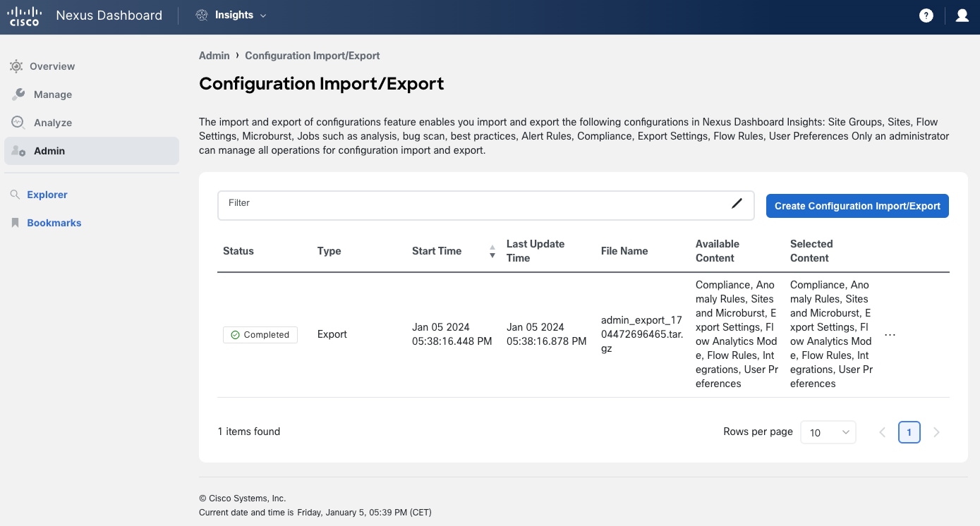Click the Admin user-gear icon
The height and width of the screenshot is (526, 980).
coord(18,151)
